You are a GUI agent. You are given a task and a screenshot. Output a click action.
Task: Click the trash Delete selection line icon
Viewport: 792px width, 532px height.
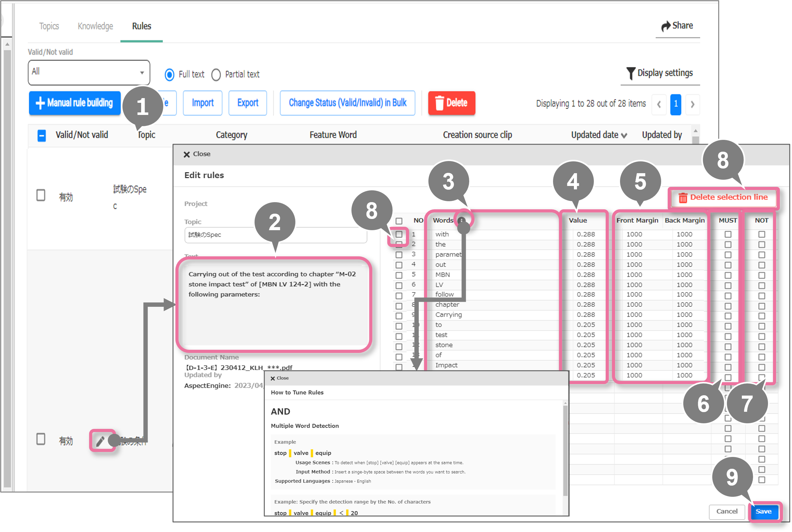(x=683, y=197)
